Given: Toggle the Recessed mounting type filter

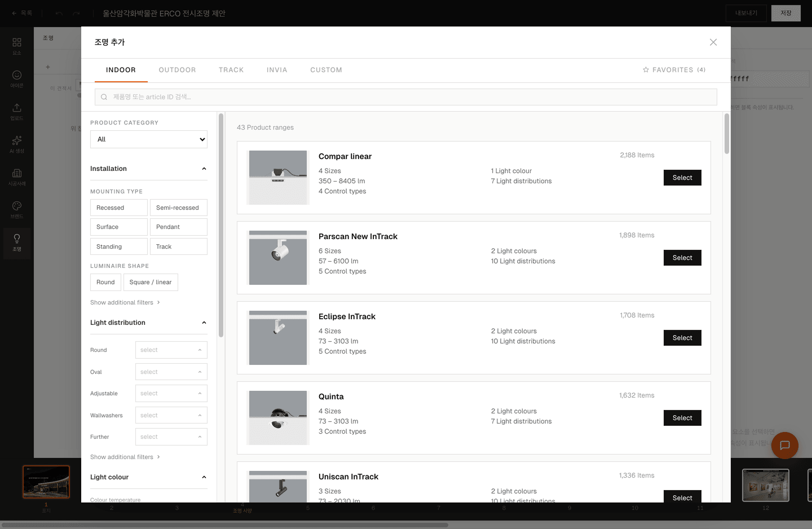Looking at the screenshot, I should (x=119, y=208).
